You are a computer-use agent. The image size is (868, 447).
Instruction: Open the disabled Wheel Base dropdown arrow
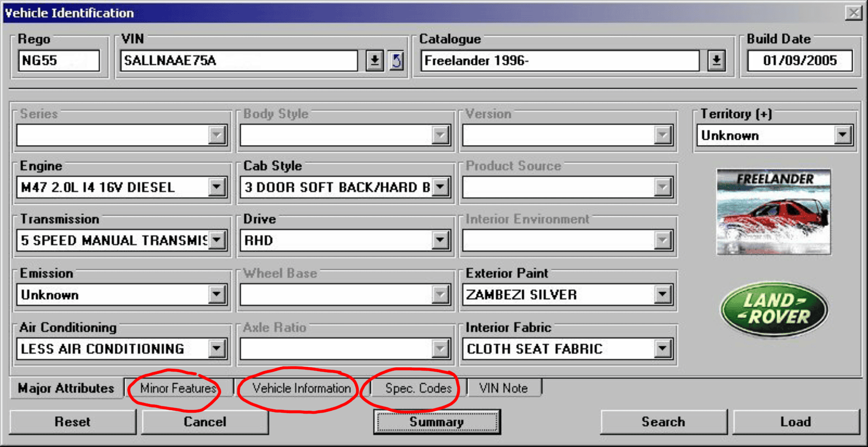[440, 295]
